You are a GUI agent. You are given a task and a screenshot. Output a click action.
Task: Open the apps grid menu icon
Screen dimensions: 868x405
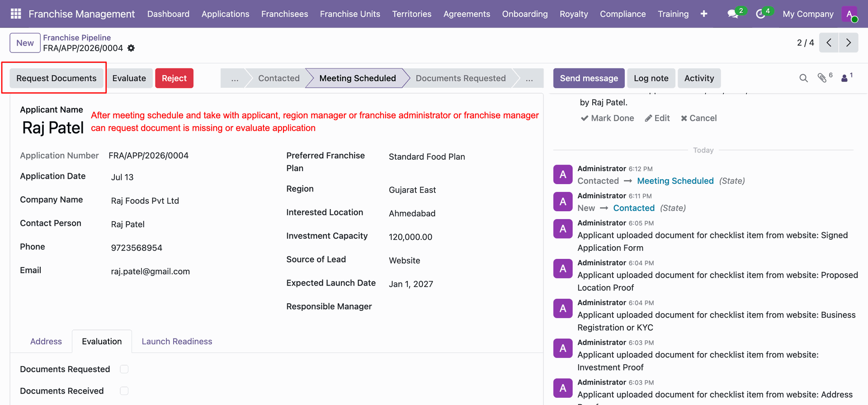point(16,14)
